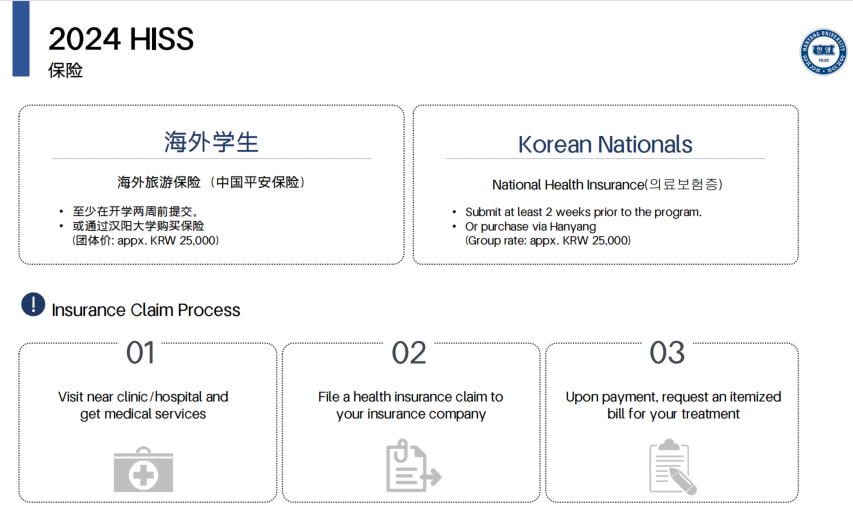The width and height of the screenshot is (853, 517).
Task: Click the blue vertical bar beside the title
Action: (x=21, y=39)
